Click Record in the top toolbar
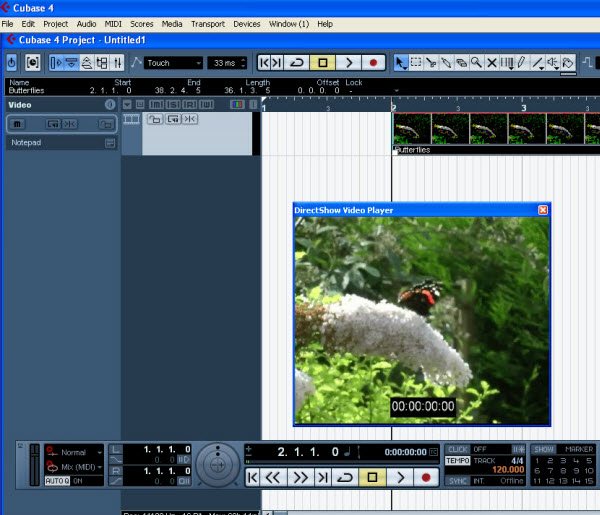 373,62
